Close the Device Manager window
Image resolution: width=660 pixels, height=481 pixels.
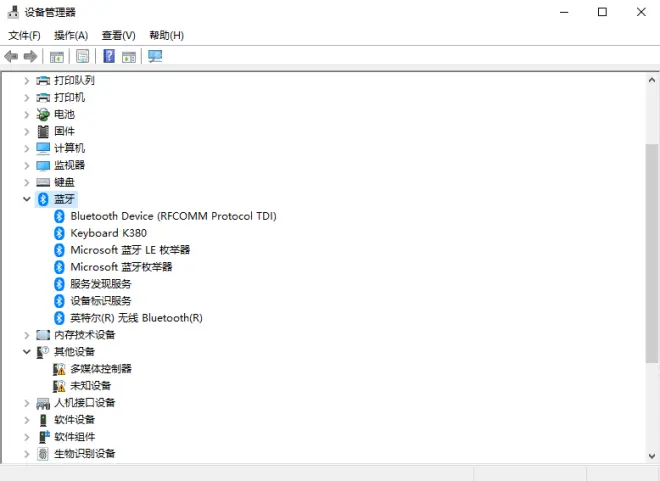point(641,12)
